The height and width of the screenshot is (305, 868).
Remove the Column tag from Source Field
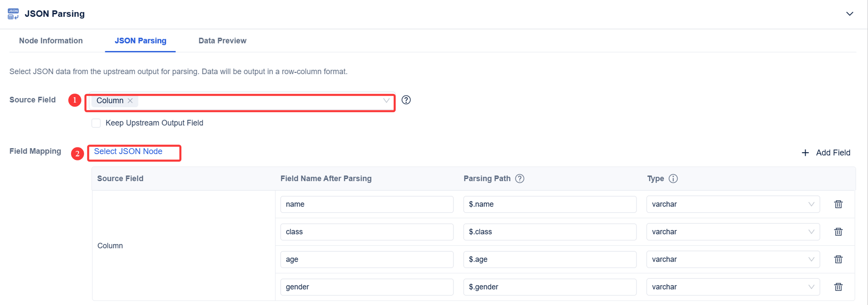pos(130,100)
